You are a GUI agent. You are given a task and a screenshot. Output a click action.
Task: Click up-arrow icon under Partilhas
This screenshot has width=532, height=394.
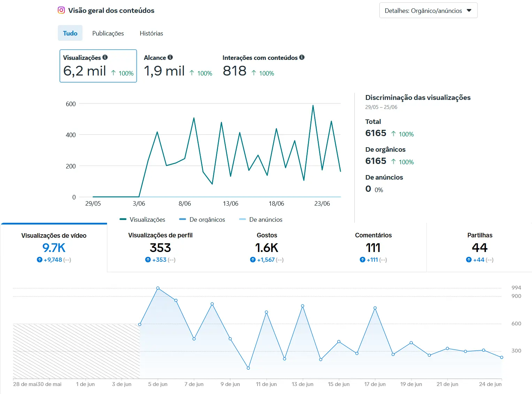click(x=469, y=260)
